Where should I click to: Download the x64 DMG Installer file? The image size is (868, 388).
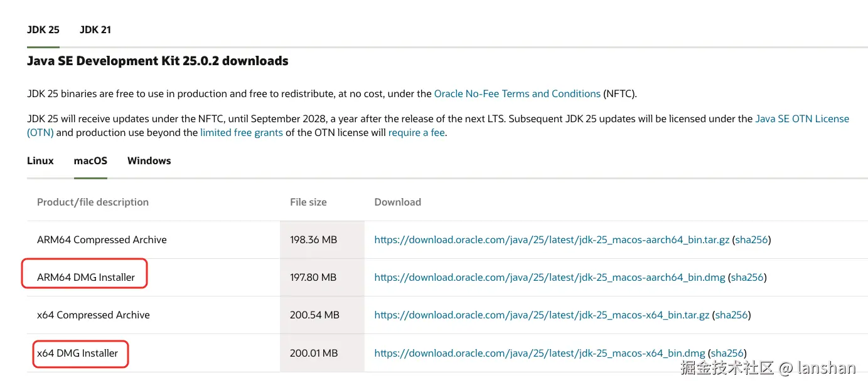tap(539, 354)
